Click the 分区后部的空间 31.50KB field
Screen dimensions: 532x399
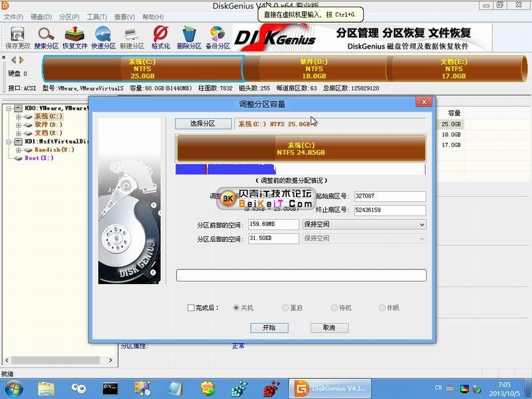tap(273, 239)
